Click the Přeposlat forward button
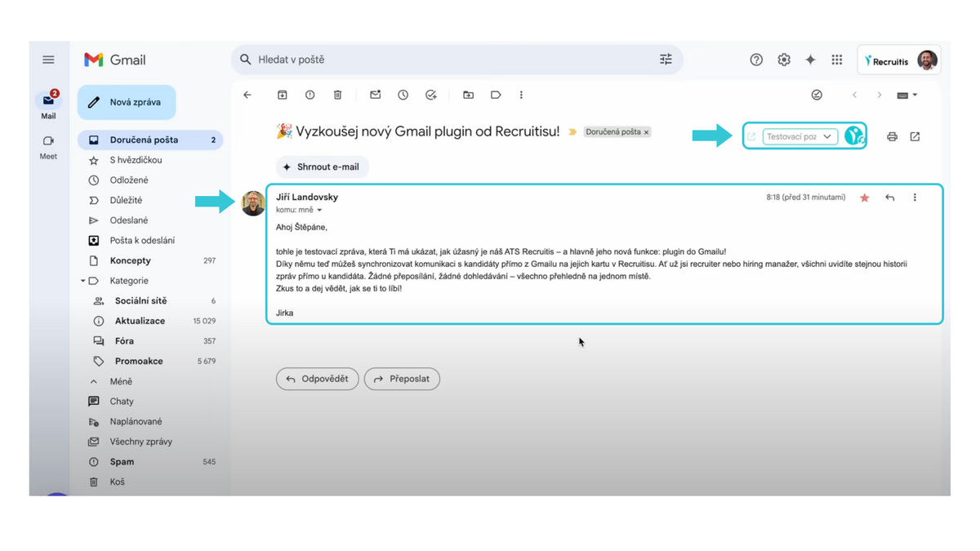The image size is (980, 551). (402, 379)
